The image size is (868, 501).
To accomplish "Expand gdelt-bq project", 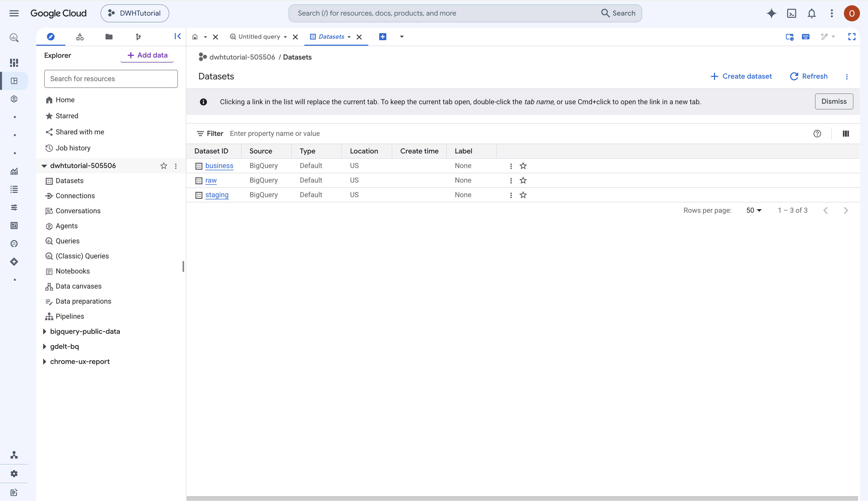I will (44, 347).
